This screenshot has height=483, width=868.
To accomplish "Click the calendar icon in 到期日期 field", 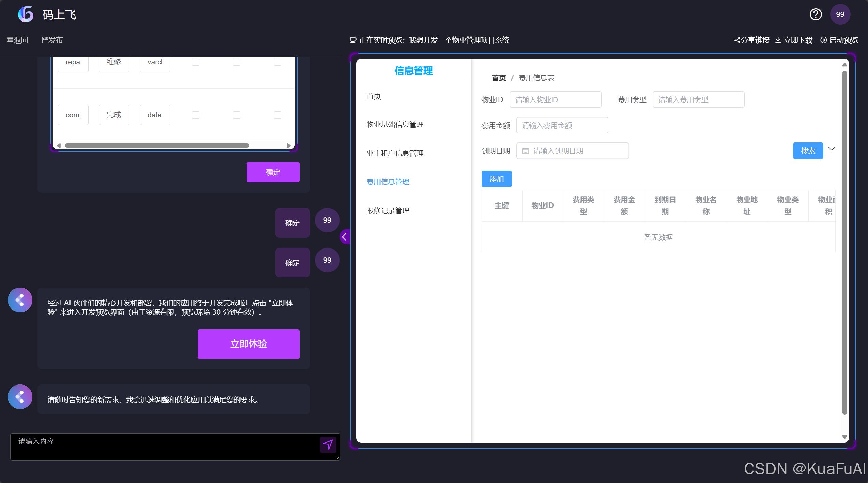I will coord(525,150).
